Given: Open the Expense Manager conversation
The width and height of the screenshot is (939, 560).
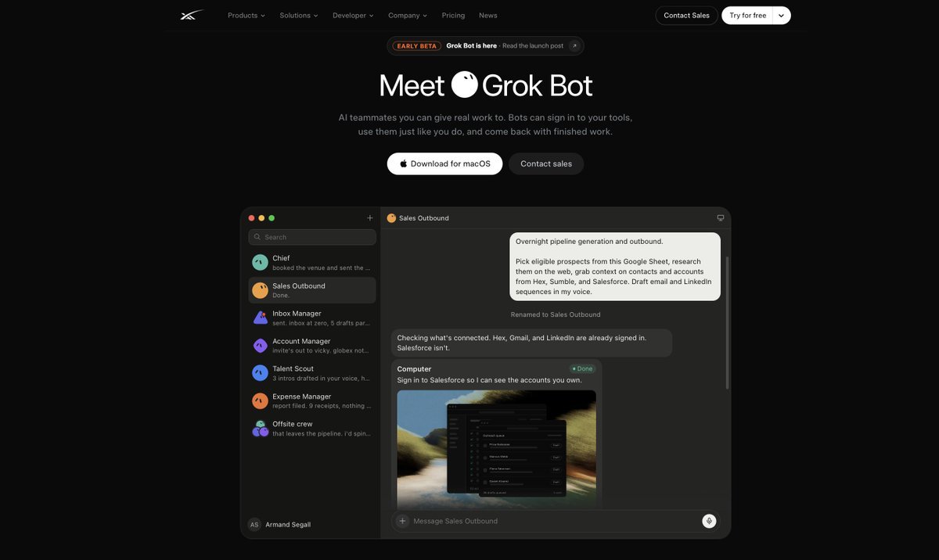Looking at the screenshot, I should (312, 400).
